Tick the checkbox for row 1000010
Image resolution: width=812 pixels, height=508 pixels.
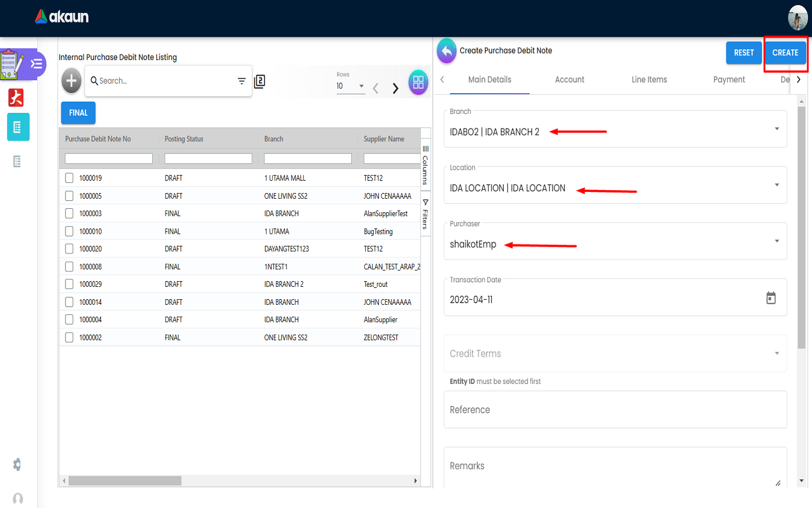tap(69, 231)
